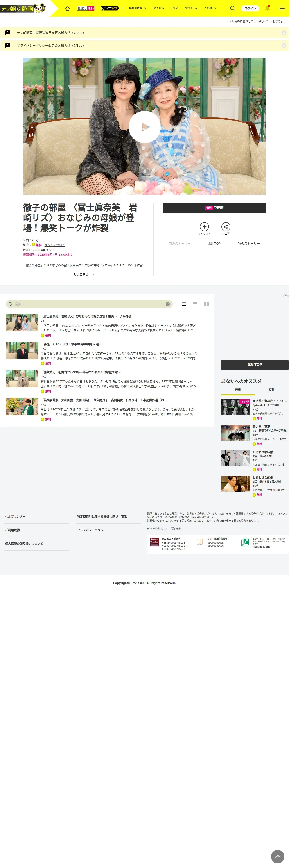This screenshot has width=289, height=868.
Task: Click 放送日:2025年7月28日 text
Action: coord(40,250)
